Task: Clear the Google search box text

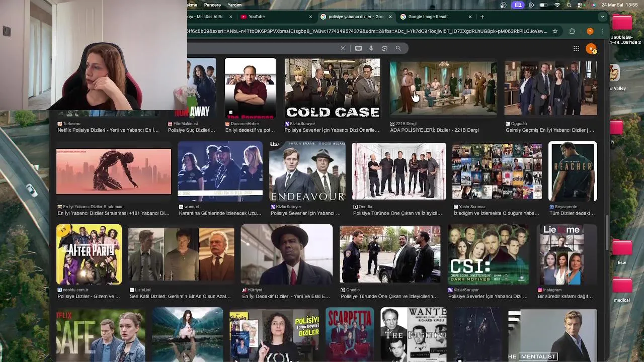Action: click(343, 48)
